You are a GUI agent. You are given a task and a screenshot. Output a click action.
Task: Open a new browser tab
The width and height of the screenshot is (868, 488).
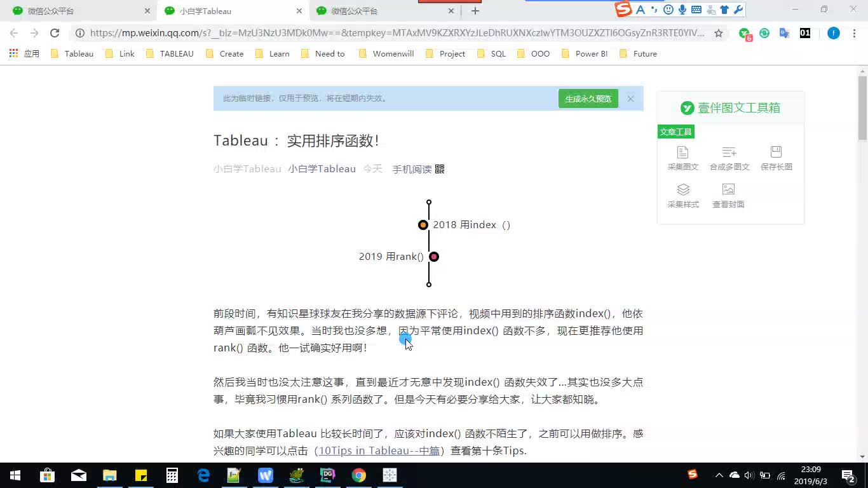click(x=475, y=11)
